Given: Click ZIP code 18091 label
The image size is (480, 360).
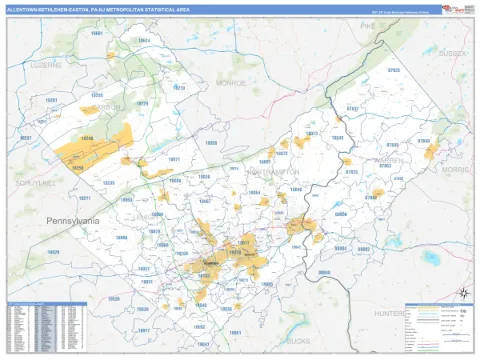Looking at the screenshot, I should pyautogui.click(x=265, y=162).
